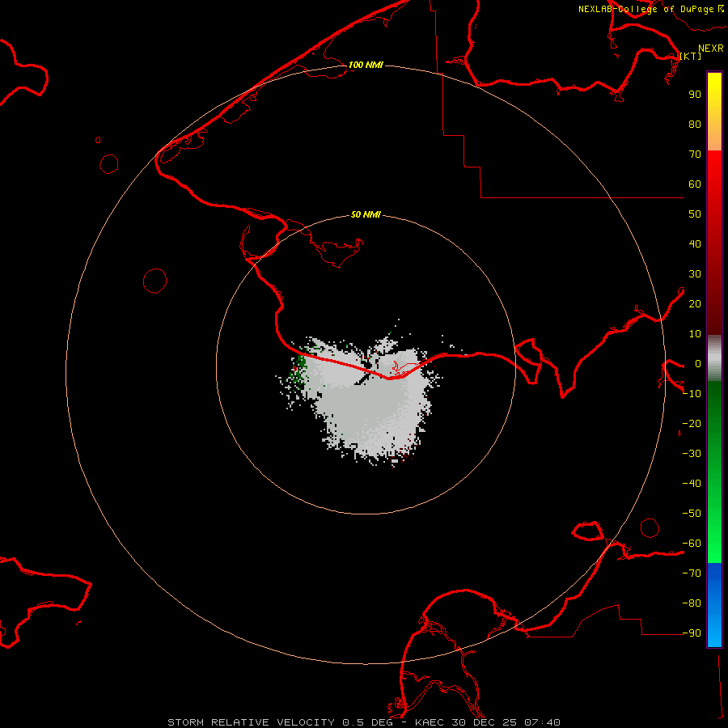This screenshot has width=728, height=728.
Task: Pick the gray near-zero segment of the color bar
Action: [x=714, y=358]
